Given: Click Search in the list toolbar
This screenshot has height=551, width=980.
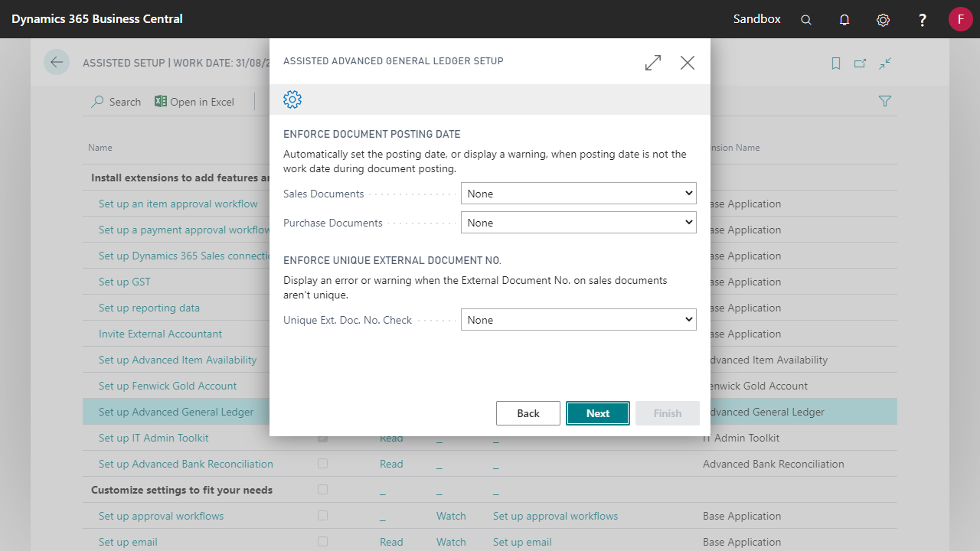Looking at the screenshot, I should (116, 102).
